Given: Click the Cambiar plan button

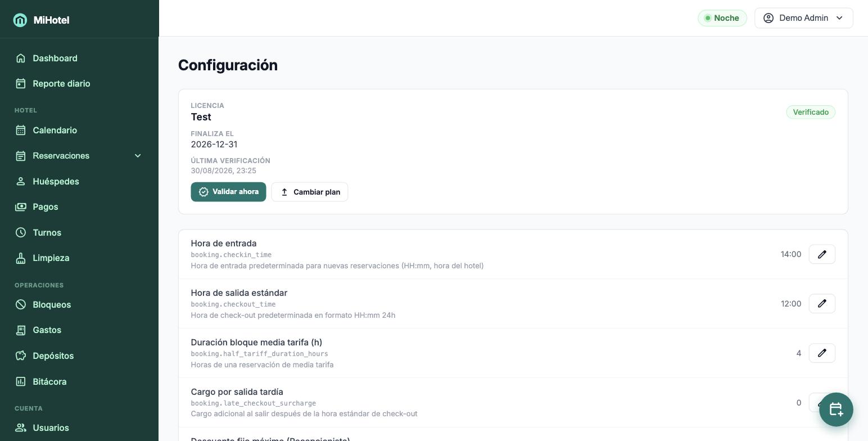Looking at the screenshot, I should [310, 192].
